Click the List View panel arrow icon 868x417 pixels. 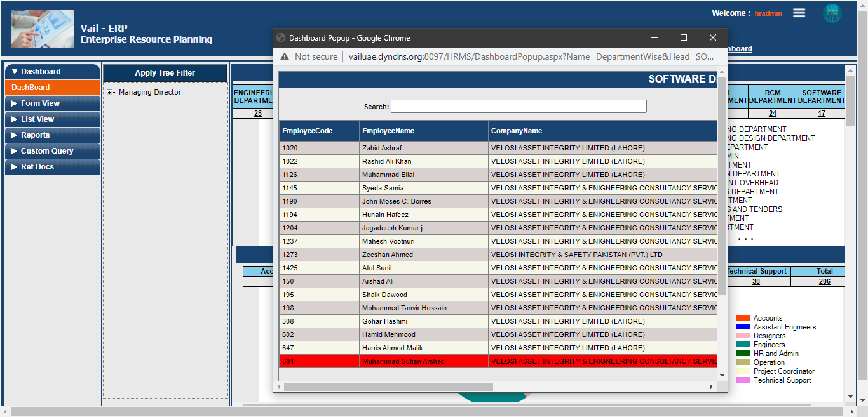15,119
